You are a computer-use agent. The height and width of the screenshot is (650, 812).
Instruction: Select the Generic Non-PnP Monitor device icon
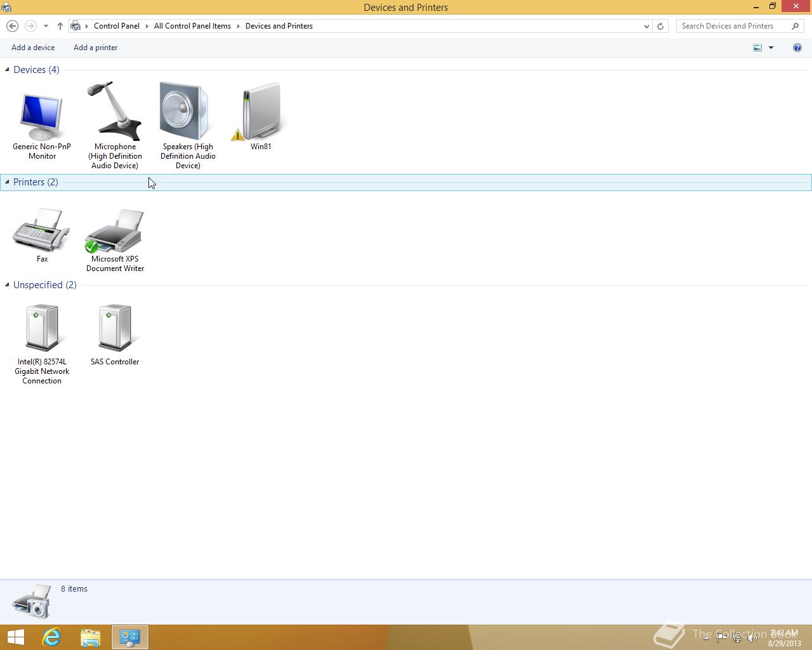pyautogui.click(x=42, y=117)
